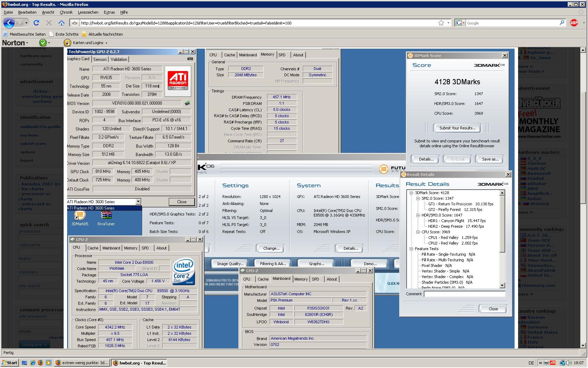588x368 pixels.
Task: Open the Karten und Logins dropdown arrow
Action: pyautogui.click(x=106, y=43)
